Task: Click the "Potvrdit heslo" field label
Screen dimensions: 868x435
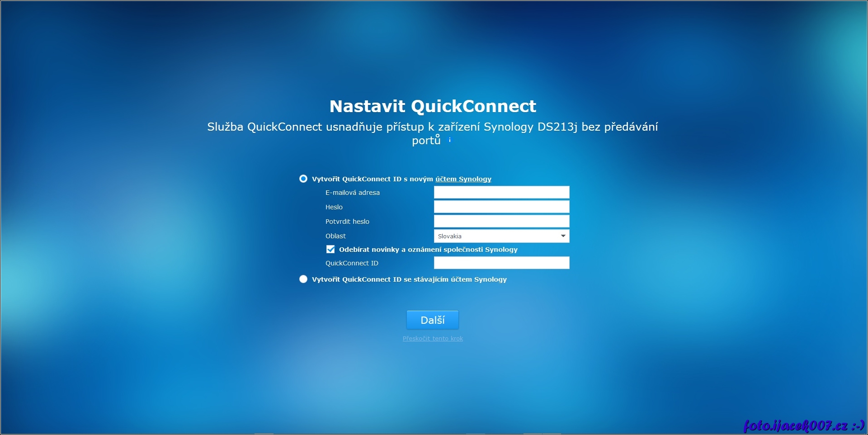Action: pos(347,222)
